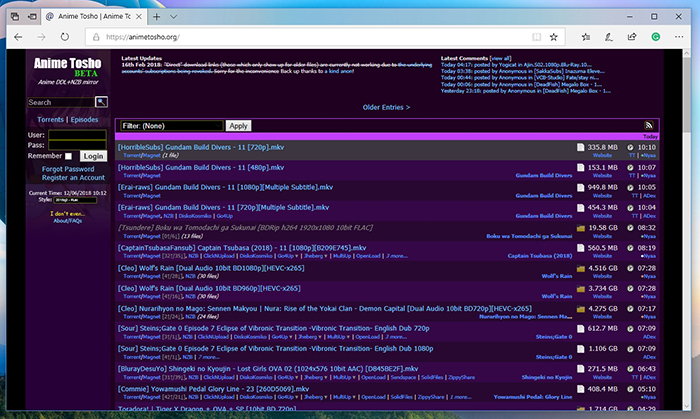Click the Anime Tosho browser tab
This screenshot has width=700, height=419.
click(94, 17)
